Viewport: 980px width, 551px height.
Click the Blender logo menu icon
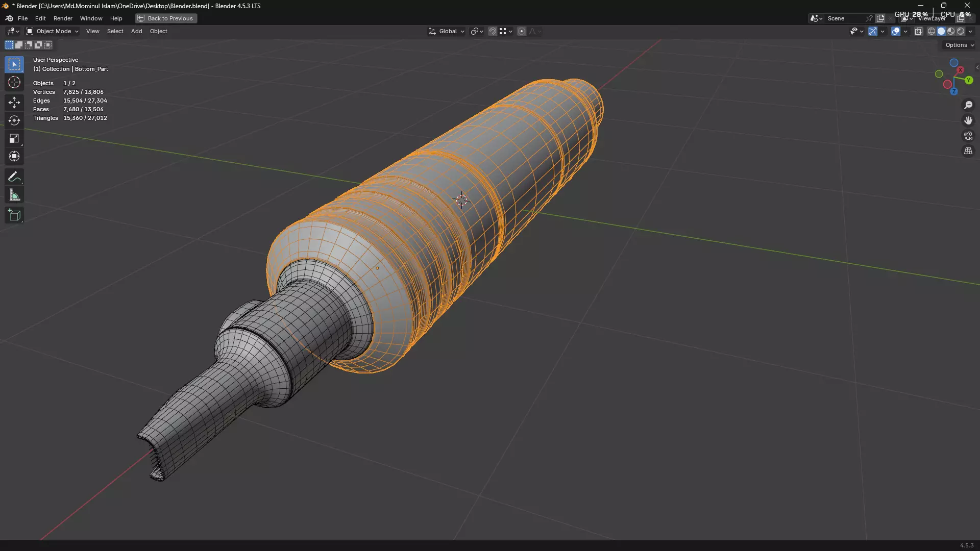[9, 18]
